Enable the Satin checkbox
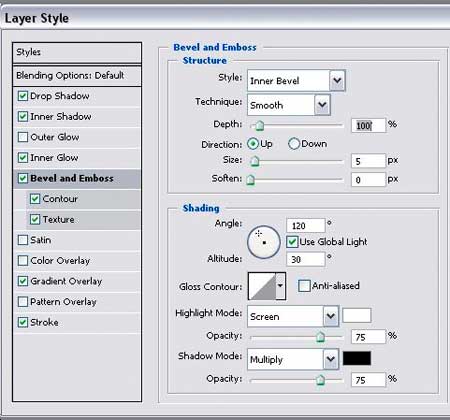This screenshot has height=420, width=450. (x=23, y=240)
